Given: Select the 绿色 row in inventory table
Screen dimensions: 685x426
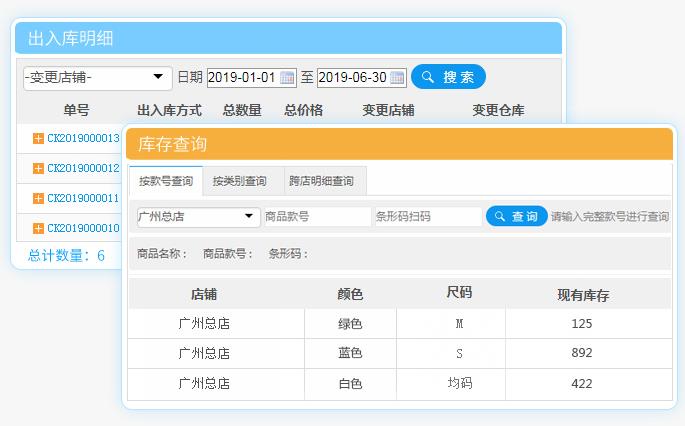Looking at the screenshot, I should (350, 324).
